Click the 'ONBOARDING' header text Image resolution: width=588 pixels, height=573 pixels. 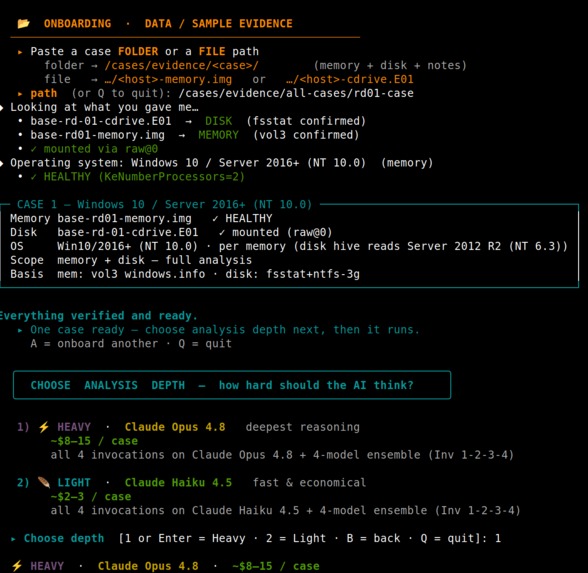pos(77,24)
